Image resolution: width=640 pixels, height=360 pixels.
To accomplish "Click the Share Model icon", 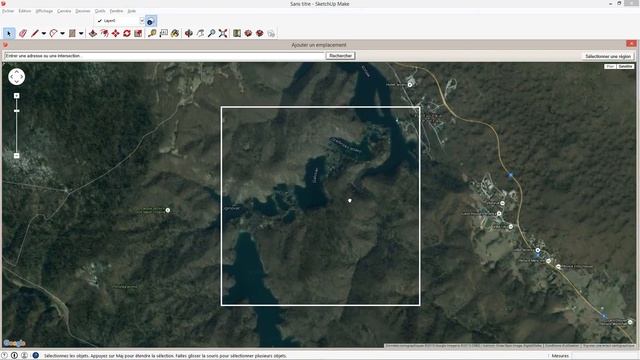I will click(x=260, y=33).
